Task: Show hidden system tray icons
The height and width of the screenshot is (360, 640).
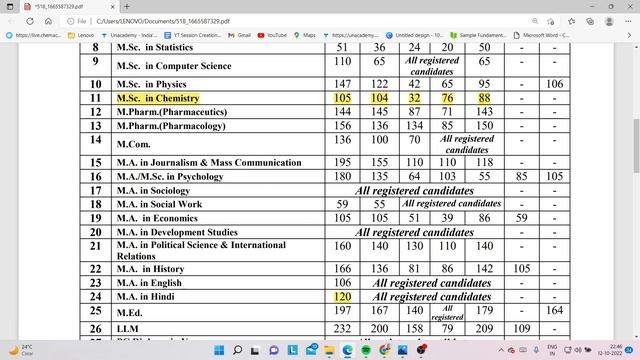Action: 501,350
